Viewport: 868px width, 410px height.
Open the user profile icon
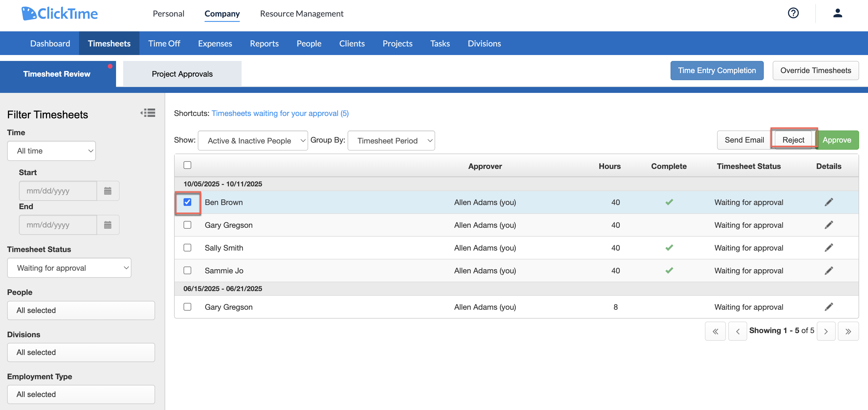pyautogui.click(x=838, y=13)
